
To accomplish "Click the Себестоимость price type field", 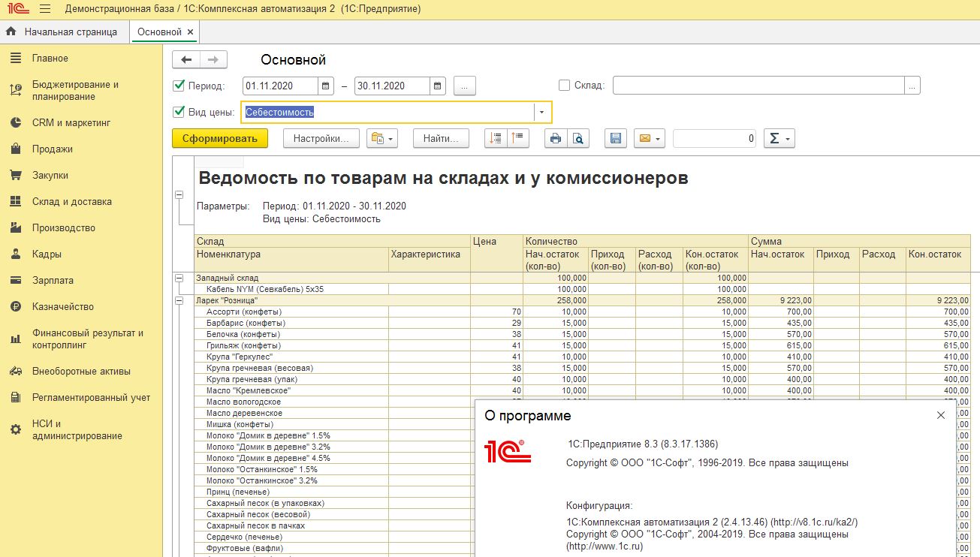I will [x=387, y=113].
